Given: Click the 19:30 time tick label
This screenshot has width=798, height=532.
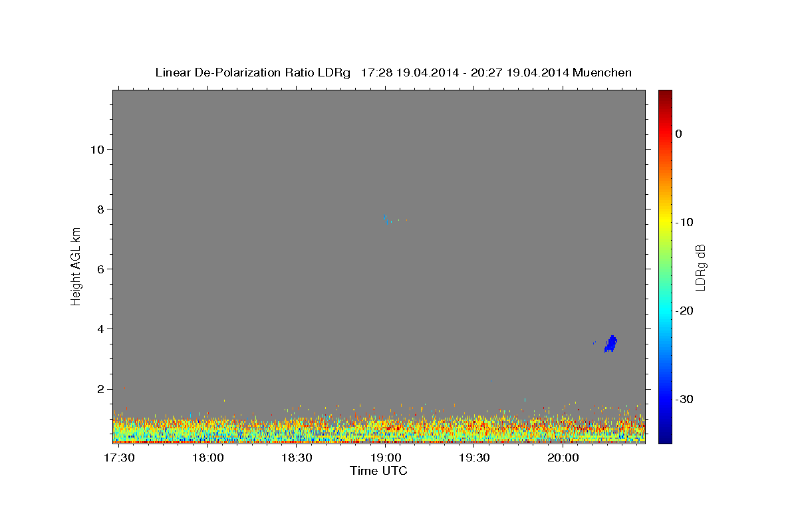Looking at the screenshot, I should (x=474, y=458).
